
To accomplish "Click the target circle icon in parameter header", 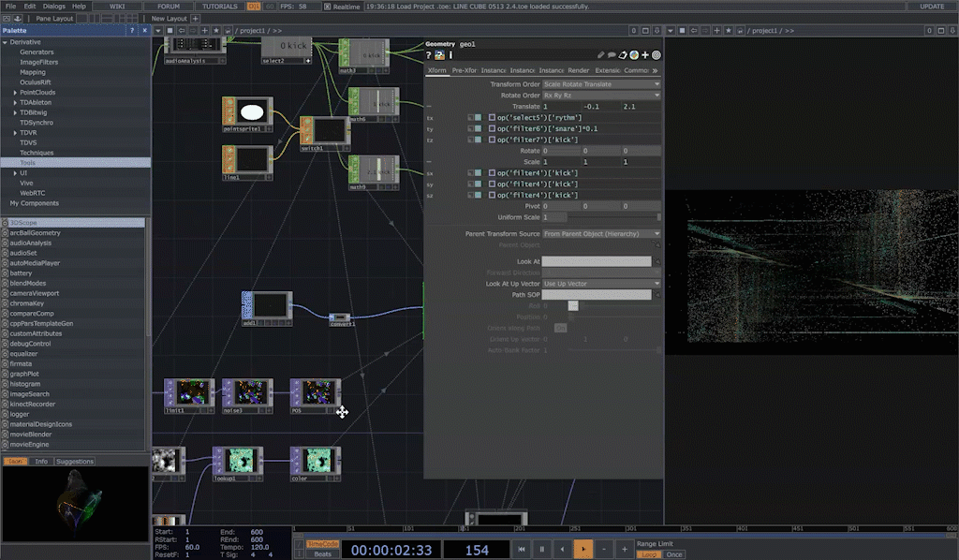I will pyautogui.click(x=657, y=55).
